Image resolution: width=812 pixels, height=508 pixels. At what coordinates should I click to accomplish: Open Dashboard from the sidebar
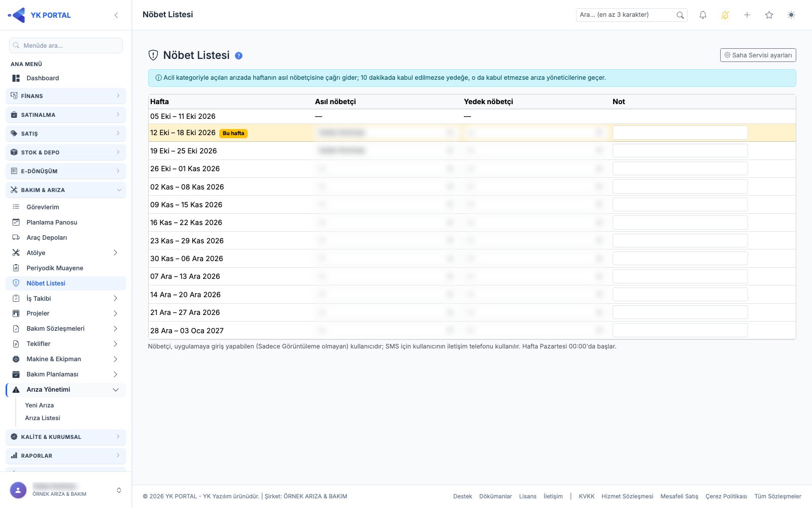tap(66, 78)
